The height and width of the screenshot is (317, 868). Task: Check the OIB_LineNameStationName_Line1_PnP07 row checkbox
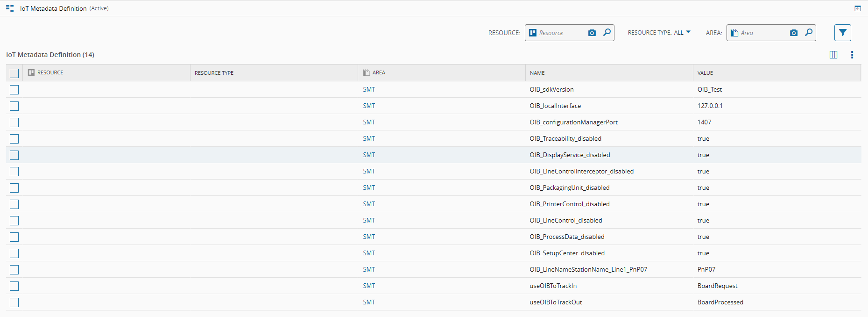14,269
